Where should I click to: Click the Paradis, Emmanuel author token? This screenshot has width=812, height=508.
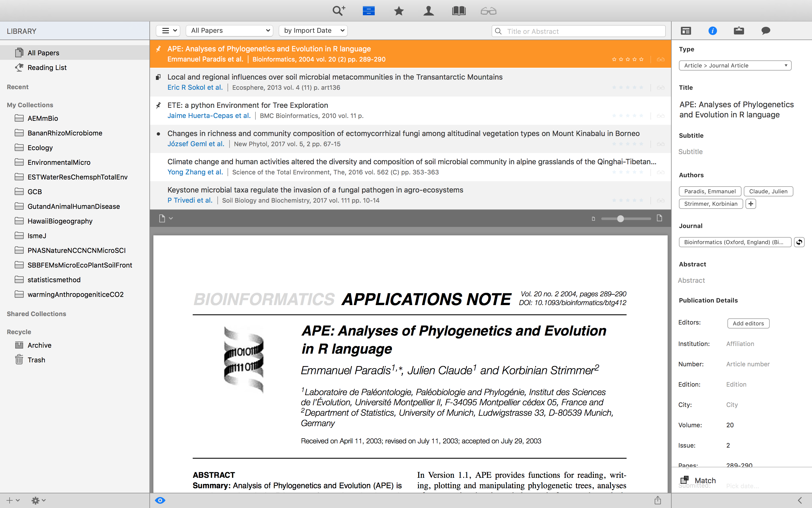[710, 191]
